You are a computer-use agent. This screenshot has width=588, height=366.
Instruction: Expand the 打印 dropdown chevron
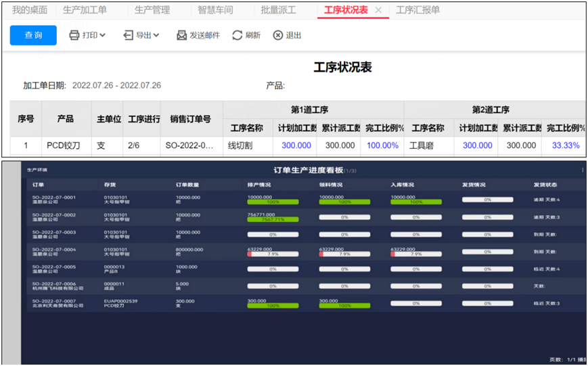coord(103,35)
